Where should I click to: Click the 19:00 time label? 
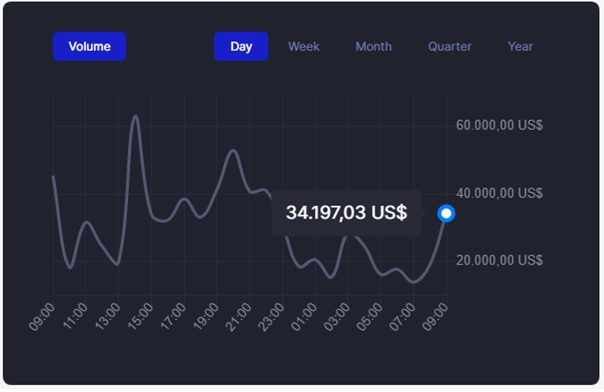coord(206,317)
